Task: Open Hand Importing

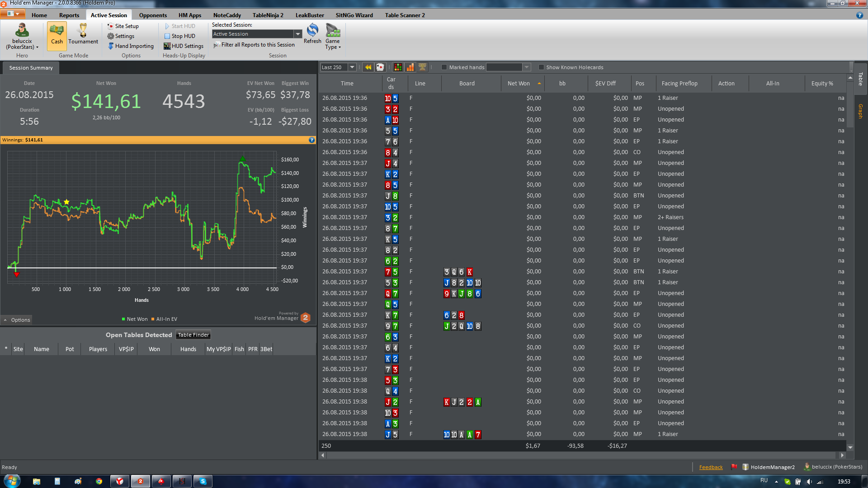Action: 131,46
